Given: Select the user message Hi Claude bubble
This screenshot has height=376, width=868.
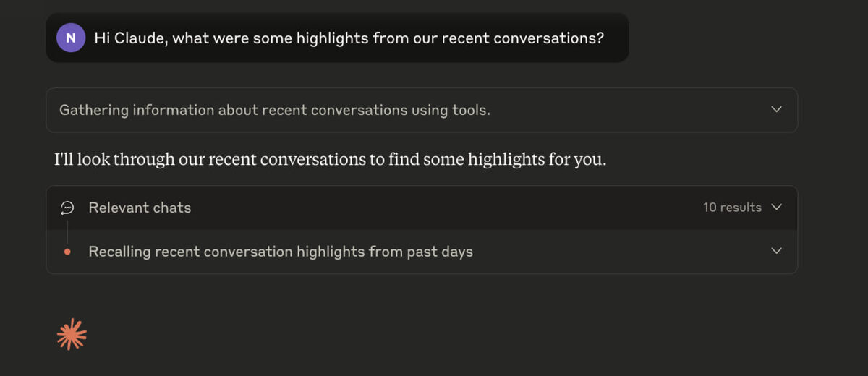Looking at the screenshot, I should [x=347, y=38].
